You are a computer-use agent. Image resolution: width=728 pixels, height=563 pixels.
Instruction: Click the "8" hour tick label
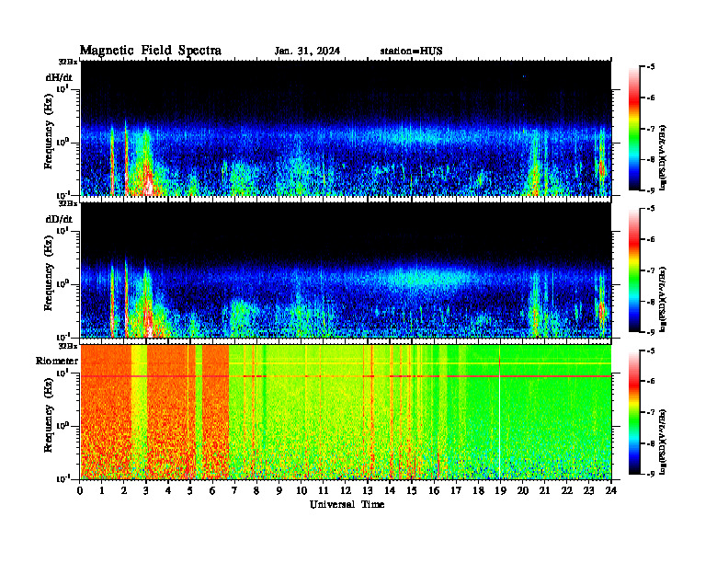click(256, 490)
